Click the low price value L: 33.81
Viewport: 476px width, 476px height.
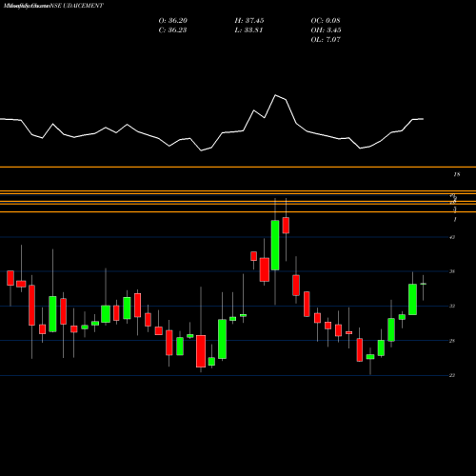(248, 30)
